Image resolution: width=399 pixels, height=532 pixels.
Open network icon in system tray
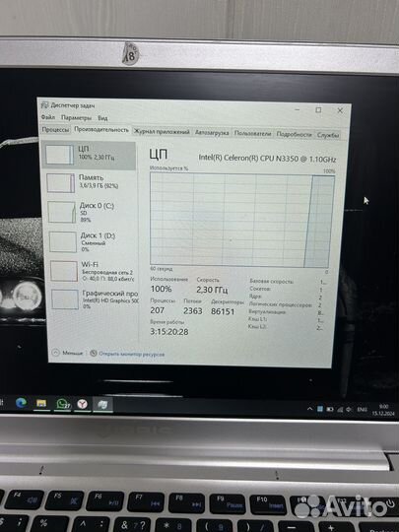[x=340, y=410]
